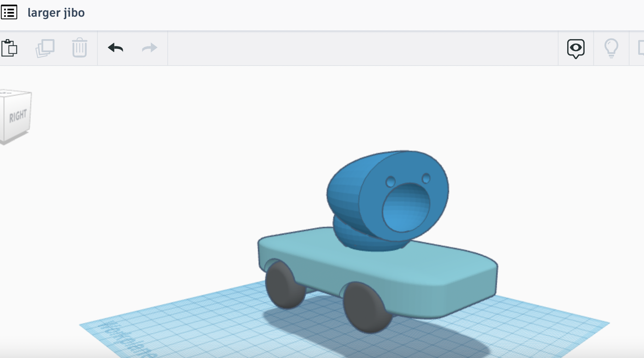Undo the last action

[116, 47]
